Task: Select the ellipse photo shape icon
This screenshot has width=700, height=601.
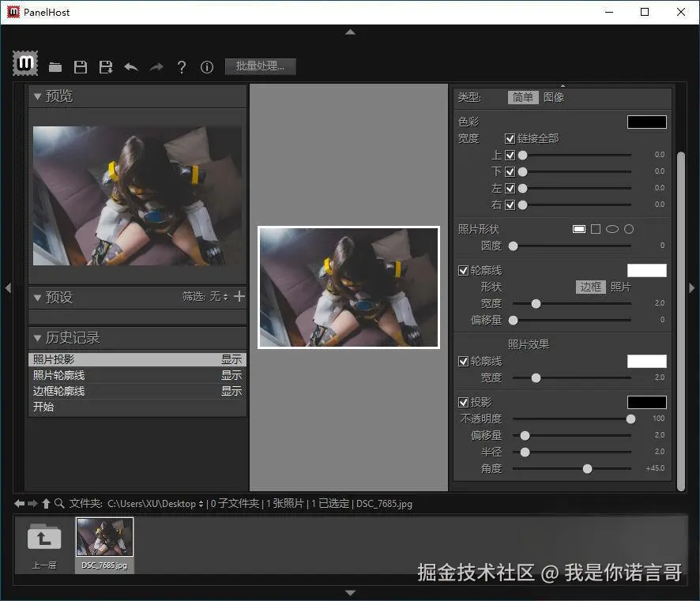Action: coord(612,229)
